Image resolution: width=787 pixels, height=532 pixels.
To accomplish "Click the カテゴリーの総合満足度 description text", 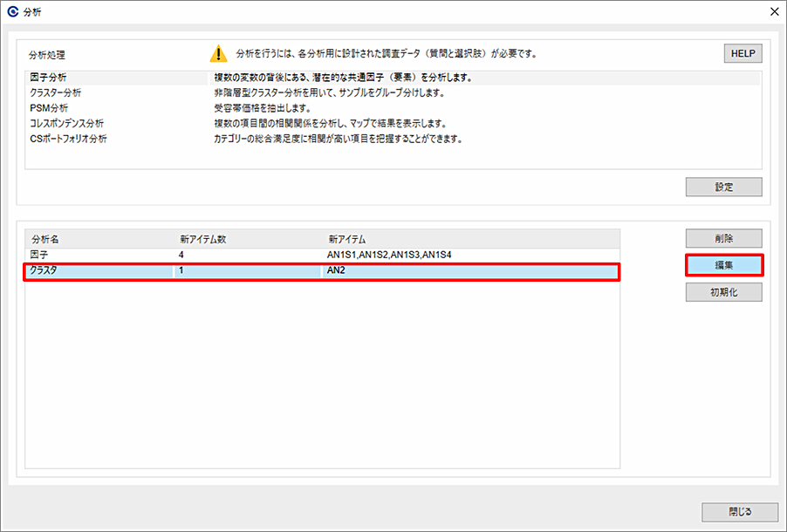I will click(x=338, y=139).
